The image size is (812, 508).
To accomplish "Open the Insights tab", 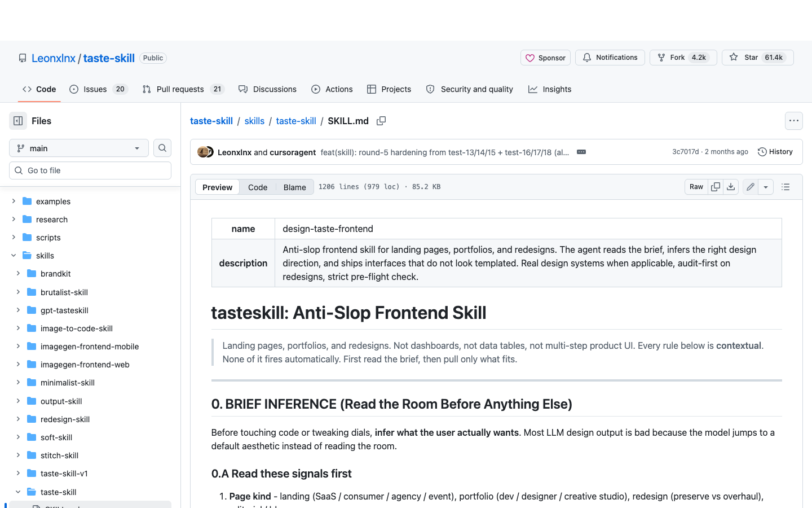I will [x=550, y=89].
